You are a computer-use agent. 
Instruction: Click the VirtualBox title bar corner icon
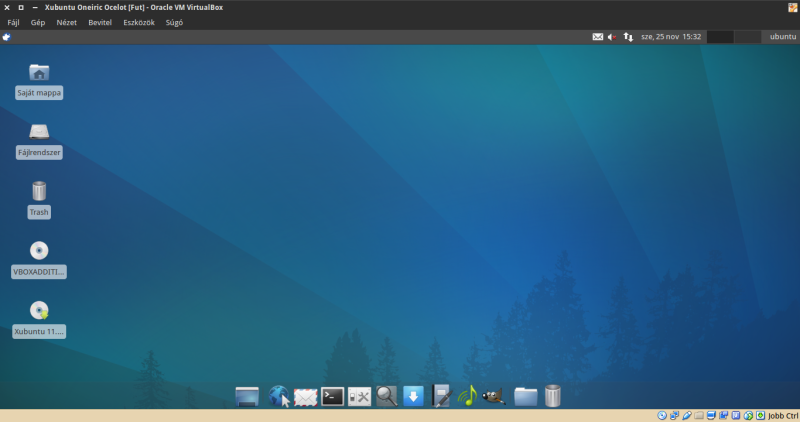pos(792,7)
